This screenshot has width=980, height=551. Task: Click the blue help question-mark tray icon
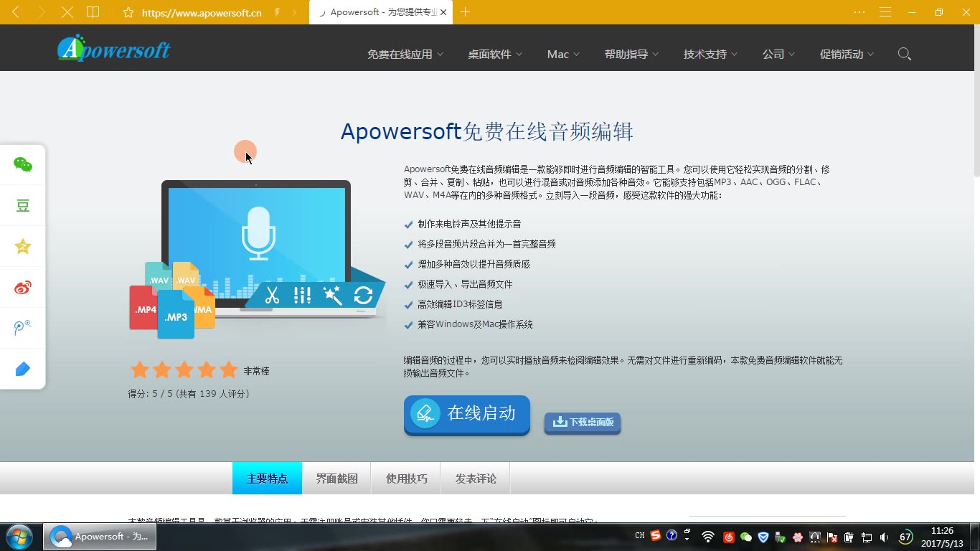(672, 535)
